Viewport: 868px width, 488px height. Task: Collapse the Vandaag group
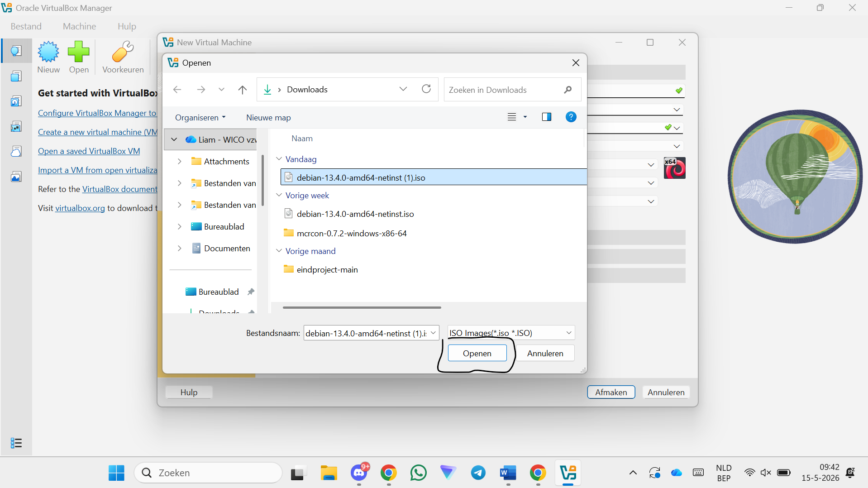[x=279, y=159]
